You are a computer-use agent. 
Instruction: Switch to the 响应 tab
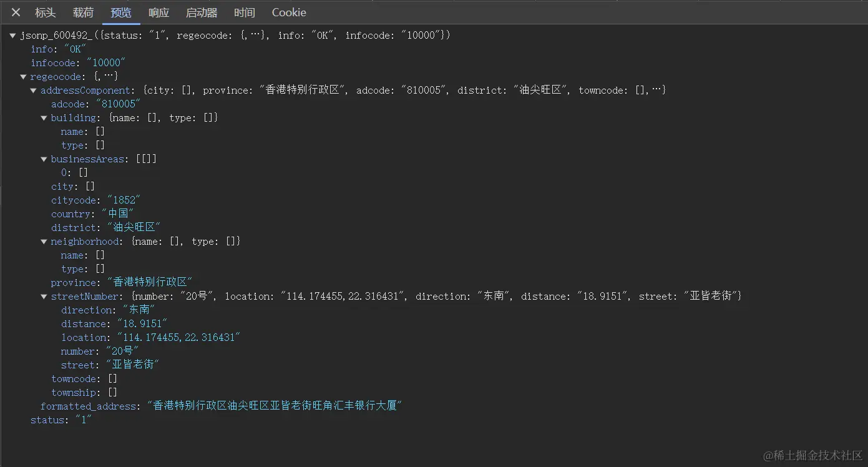158,12
